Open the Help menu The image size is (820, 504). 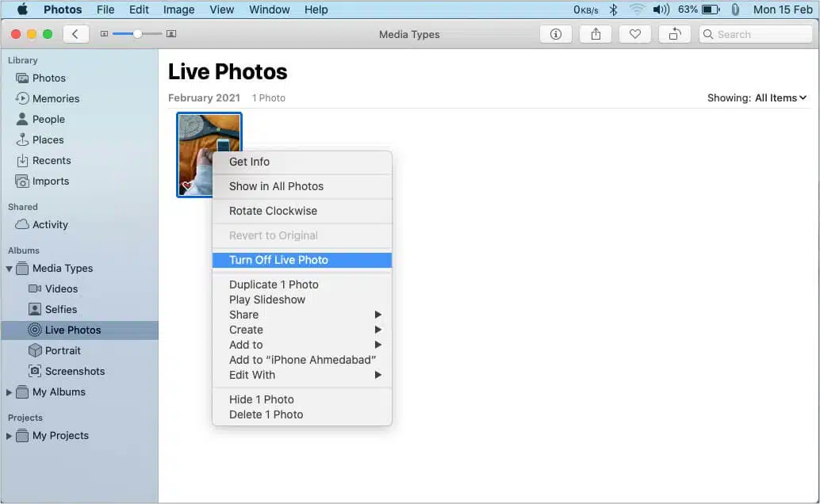pyautogui.click(x=316, y=10)
